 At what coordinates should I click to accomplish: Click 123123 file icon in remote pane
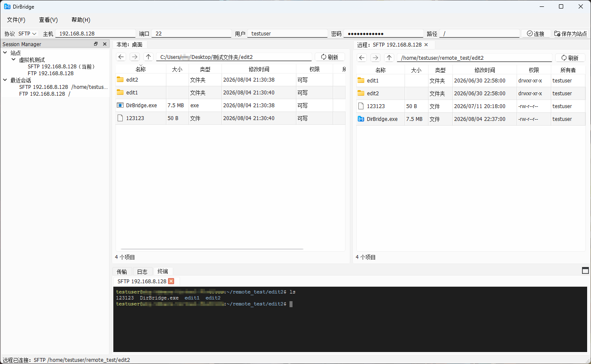point(361,106)
